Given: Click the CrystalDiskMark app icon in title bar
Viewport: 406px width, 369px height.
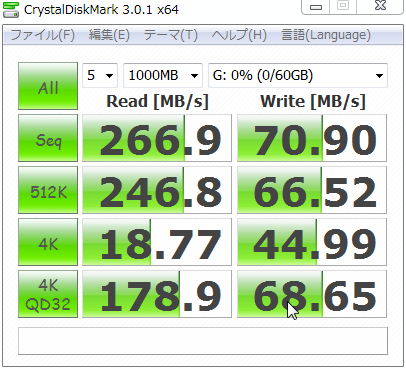Looking at the screenshot, I should coord(11,9).
